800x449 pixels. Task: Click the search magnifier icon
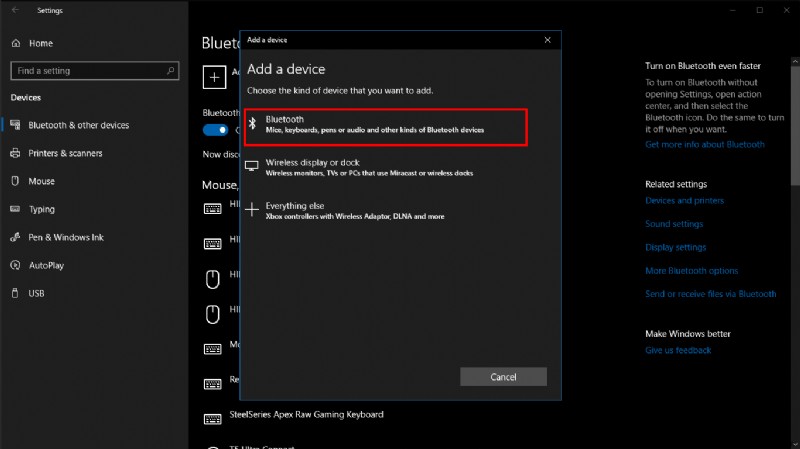click(170, 70)
